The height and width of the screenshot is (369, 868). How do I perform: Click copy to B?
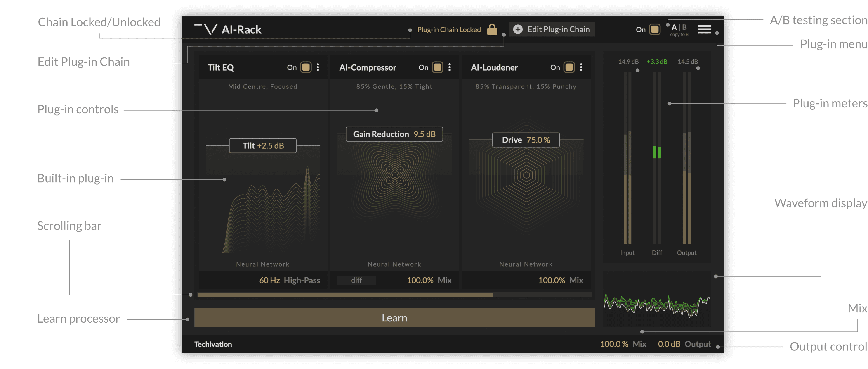679,34
